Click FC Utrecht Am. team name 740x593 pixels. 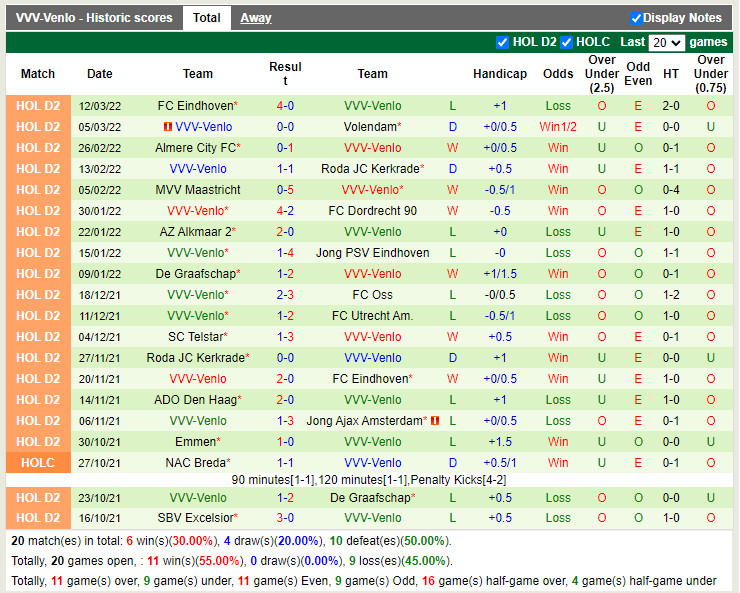pyautogui.click(x=372, y=316)
